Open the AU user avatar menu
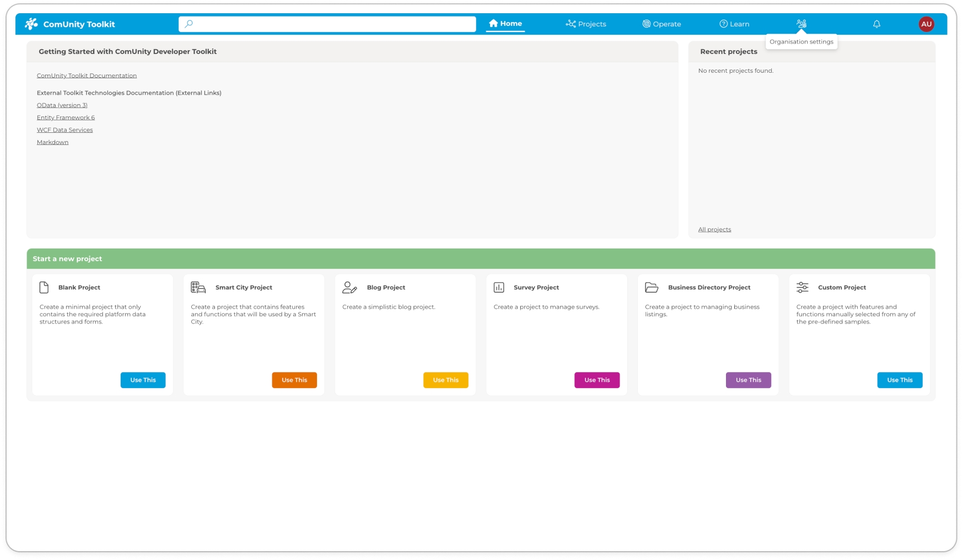 coord(926,24)
